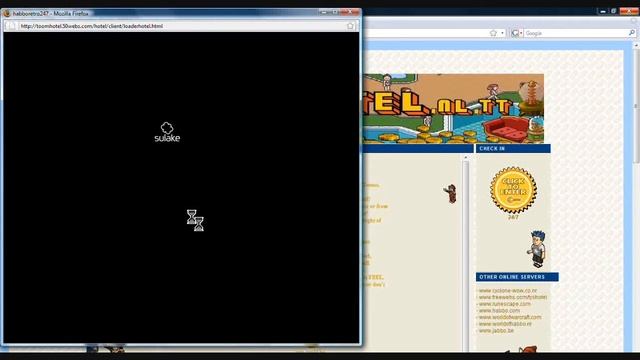Open the www.jabbo.be link
The image size is (640, 360).
tap(496, 331)
